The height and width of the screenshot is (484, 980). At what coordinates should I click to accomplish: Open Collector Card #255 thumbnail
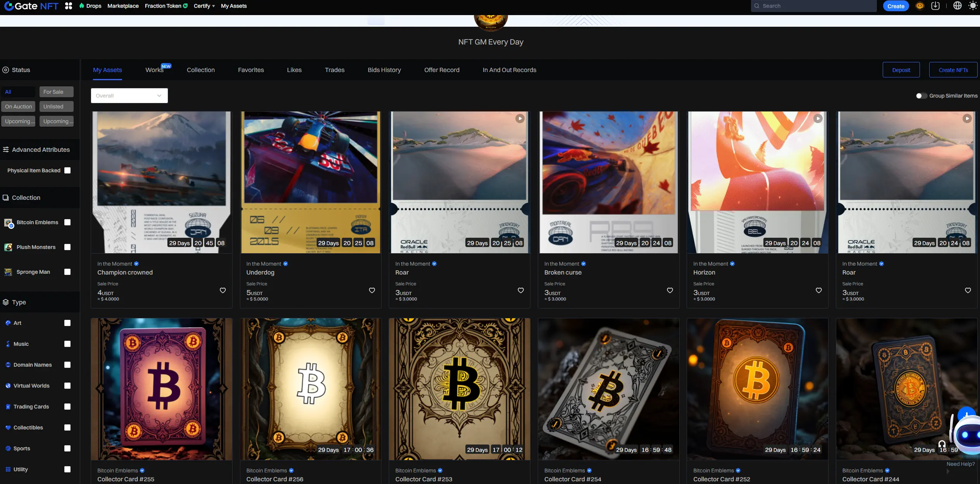coord(162,389)
